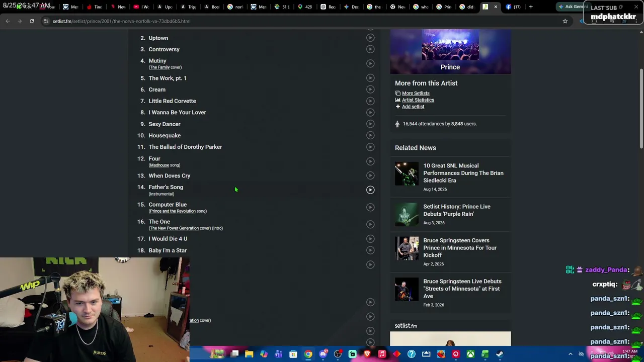Reload the setlist.fm page
Image resolution: width=644 pixels, height=362 pixels.
(32, 21)
